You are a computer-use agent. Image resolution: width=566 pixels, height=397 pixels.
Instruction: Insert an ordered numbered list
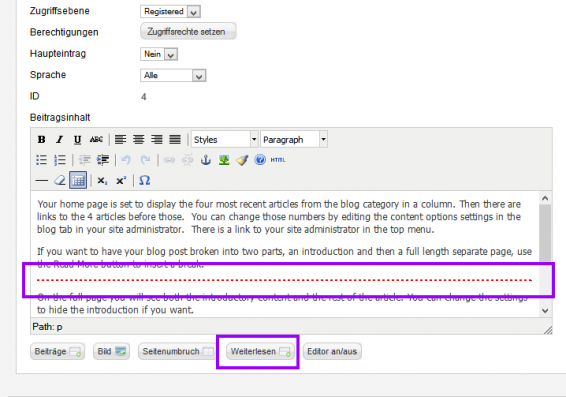pyautogui.click(x=60, y=160)
